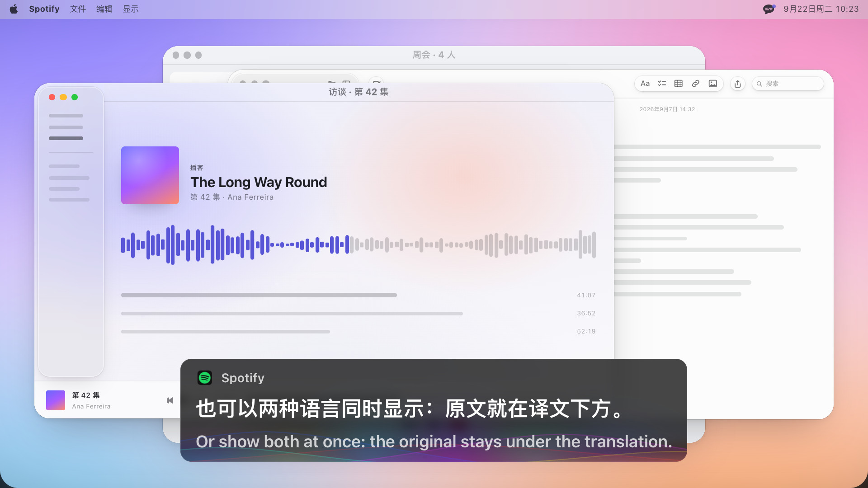Click the 周会 · 4 人 window title
This screenshot has height=488, width=868.
click(x=434, y=55)
